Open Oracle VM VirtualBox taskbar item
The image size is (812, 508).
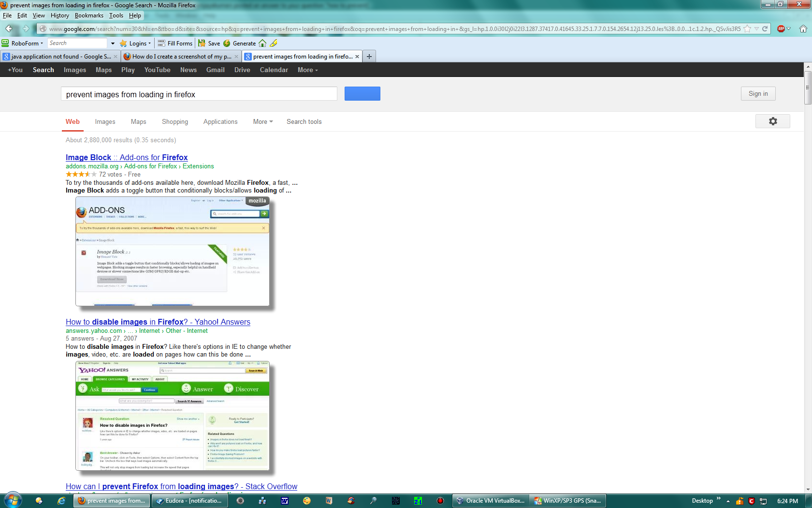click(491, 501)
